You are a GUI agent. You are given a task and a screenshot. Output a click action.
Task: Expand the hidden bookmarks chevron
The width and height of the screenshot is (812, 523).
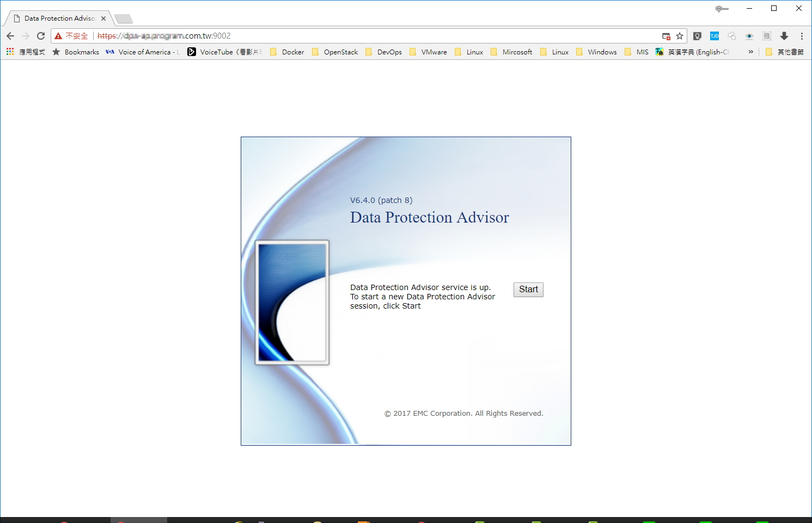[x=751, y=51]
